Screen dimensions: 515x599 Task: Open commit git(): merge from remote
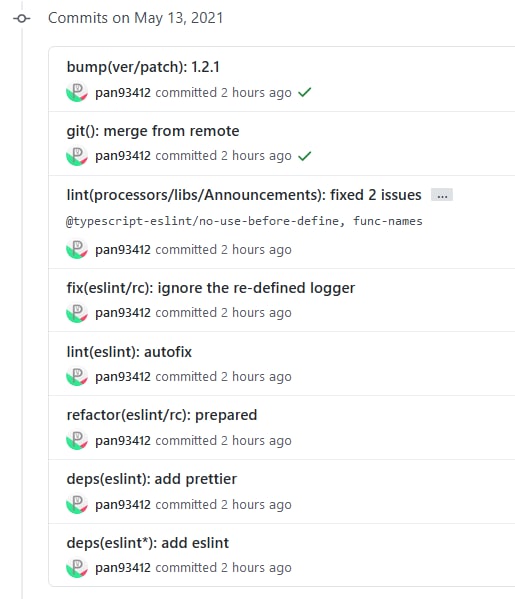[x=153, y=131]
